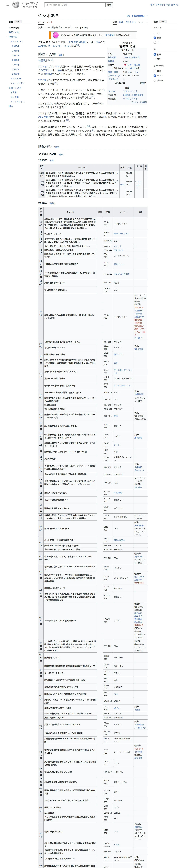
Task: Click the タイトル column header in 2016 table
Action: (70, 212)
